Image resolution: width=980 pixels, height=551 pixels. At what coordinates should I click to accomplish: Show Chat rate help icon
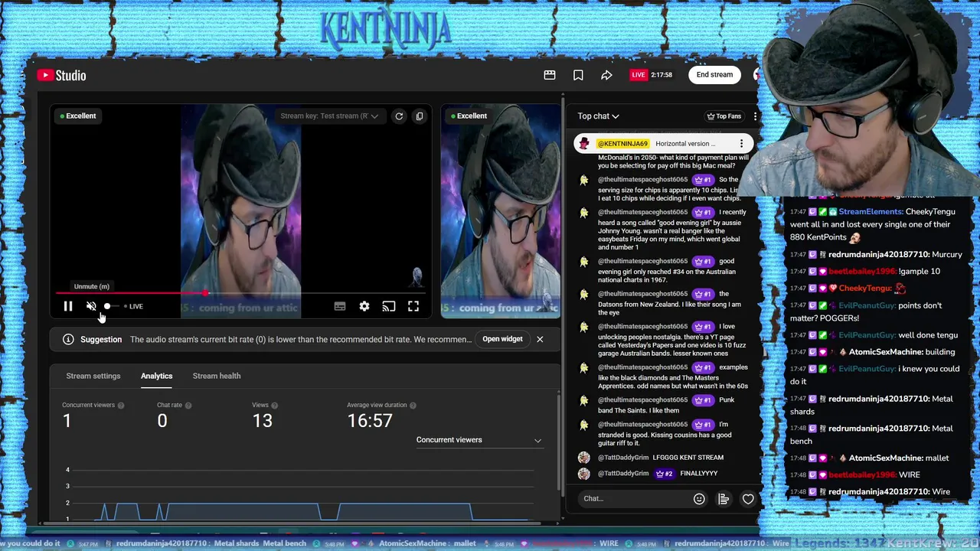[x=188, y=405]
